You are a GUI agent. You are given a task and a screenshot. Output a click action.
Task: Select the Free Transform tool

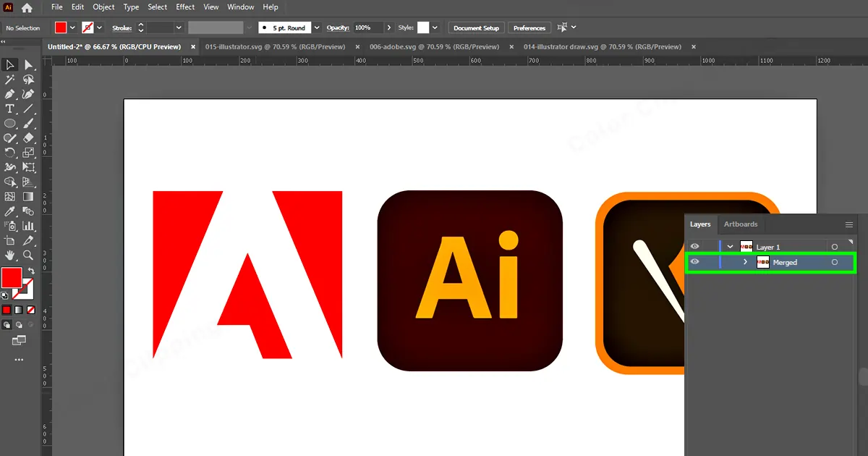(x=28, y=167)
